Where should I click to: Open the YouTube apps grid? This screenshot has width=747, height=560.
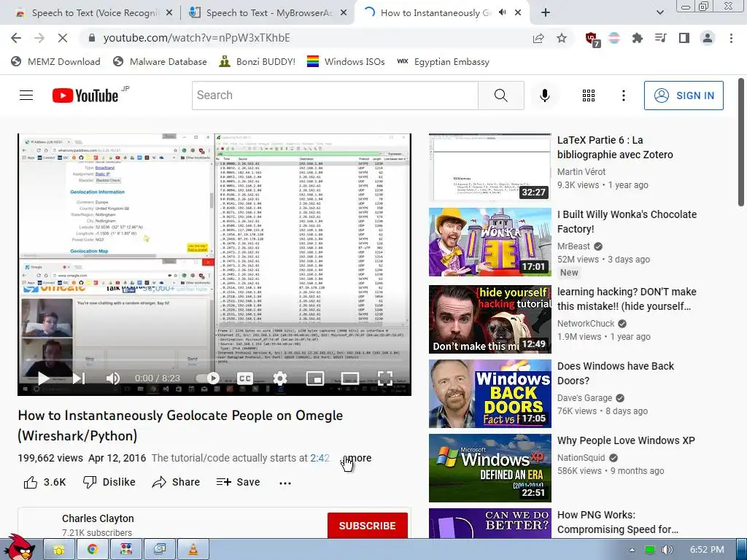(x=589, y=96)
